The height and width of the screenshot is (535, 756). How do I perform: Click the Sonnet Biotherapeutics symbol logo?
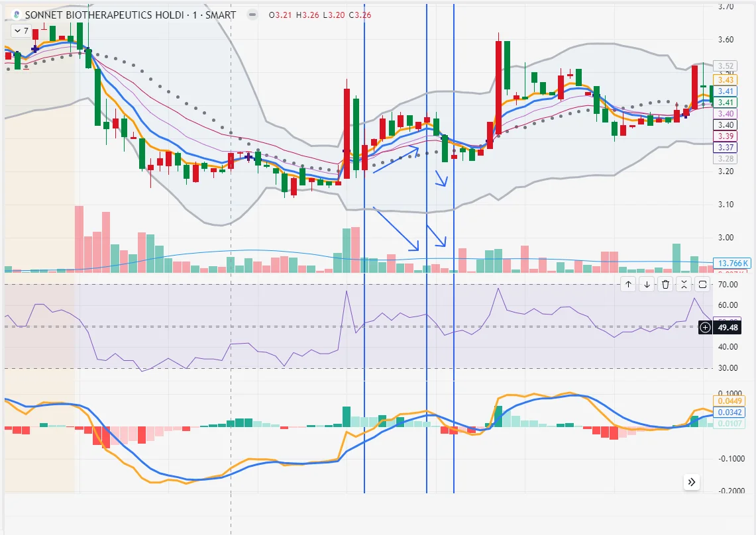16,15
